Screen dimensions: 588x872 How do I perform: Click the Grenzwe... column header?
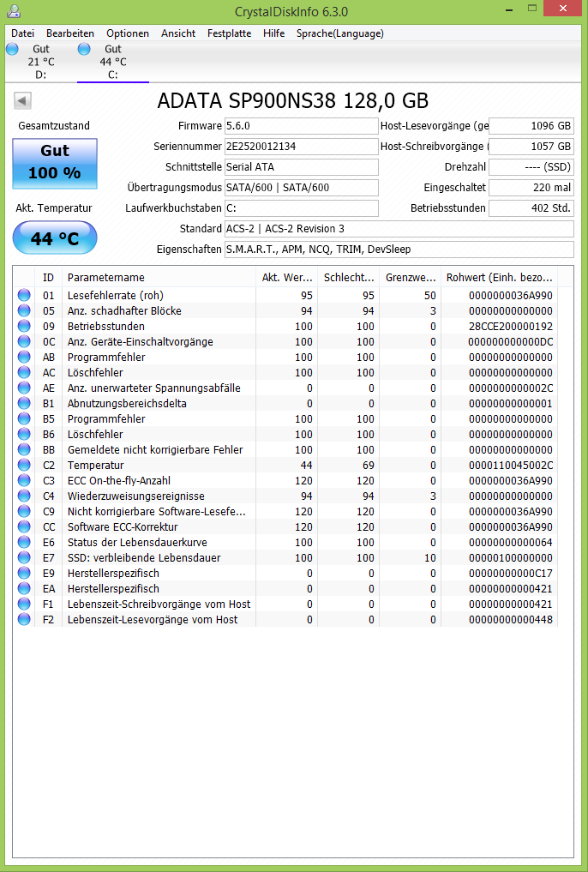coord(410,277)
